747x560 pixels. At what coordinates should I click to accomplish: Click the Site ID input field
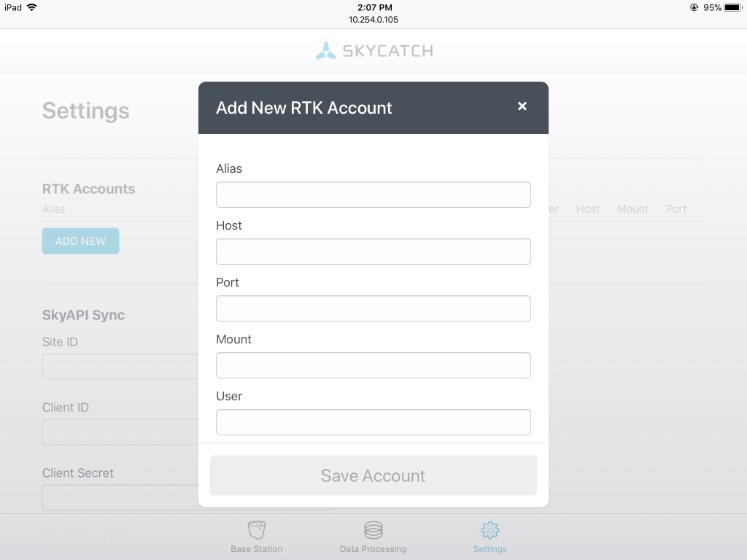120,366
